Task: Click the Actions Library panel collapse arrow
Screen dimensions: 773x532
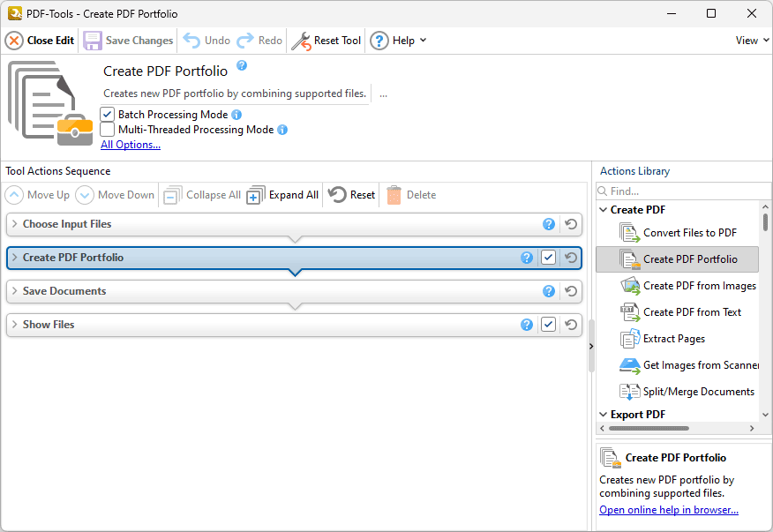Action: (x=591, y=347)
